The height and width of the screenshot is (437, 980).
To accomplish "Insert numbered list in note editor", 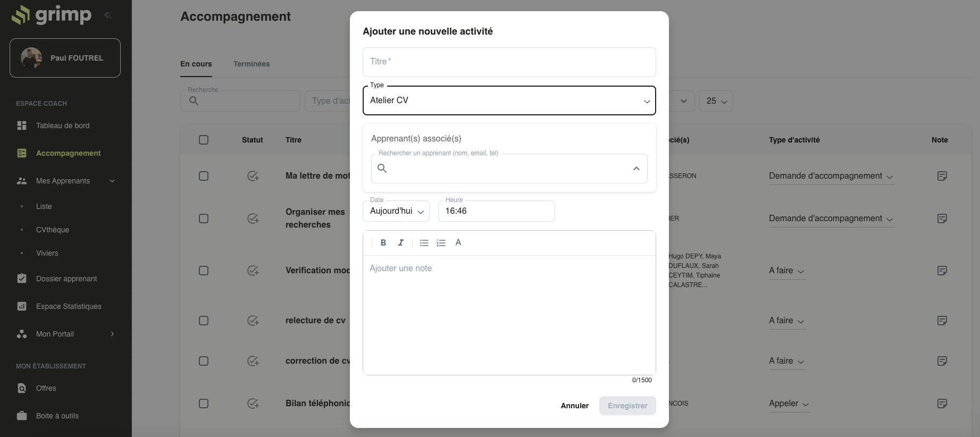I will pyautogui.click(x=441, y=242).
